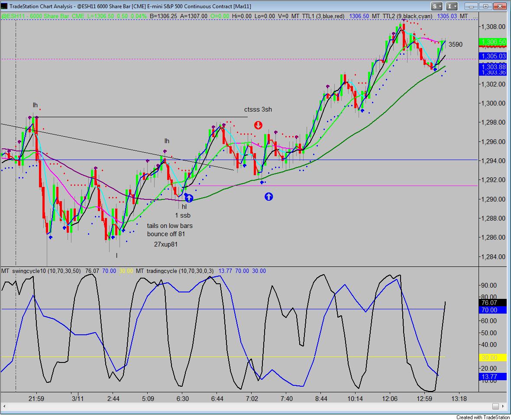Click the blue 1,303.88 price axis tag

pos(492,67)
